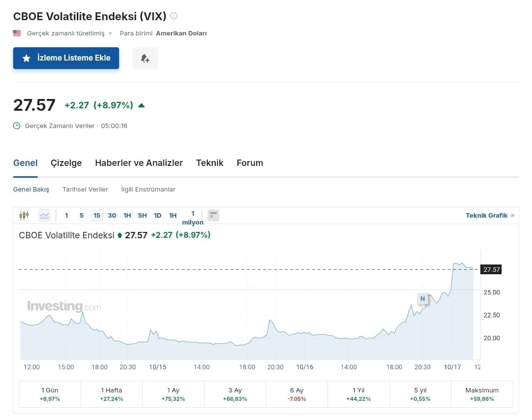
Task: Open the Haberler ve Analizler tab
Action: pos(138,163)
